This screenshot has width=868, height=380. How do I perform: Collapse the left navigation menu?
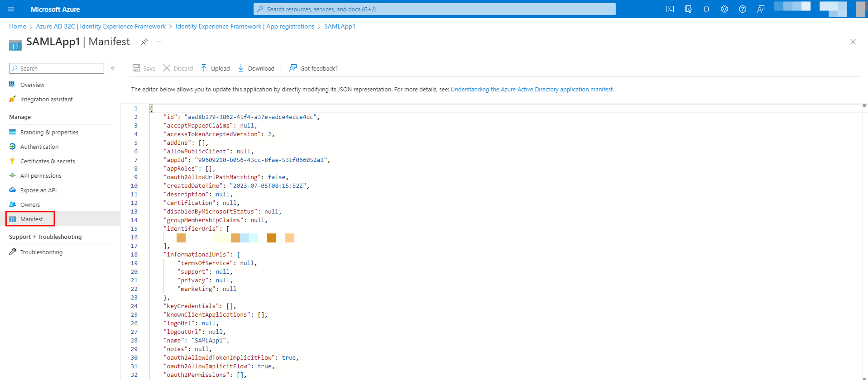pyautogui.click(x=113, y=68)
